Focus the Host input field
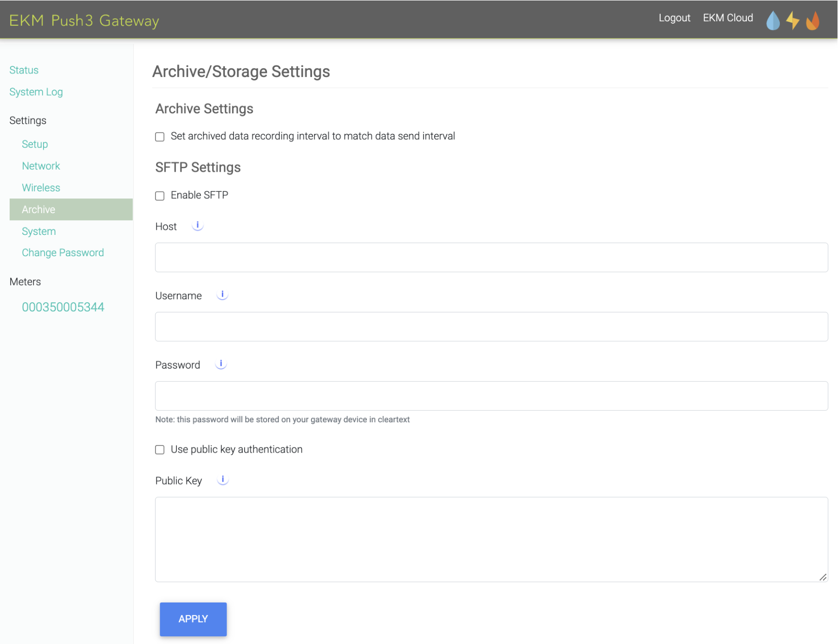The width and height of the screenshot is (838, 644). click(x=491, y=257)
